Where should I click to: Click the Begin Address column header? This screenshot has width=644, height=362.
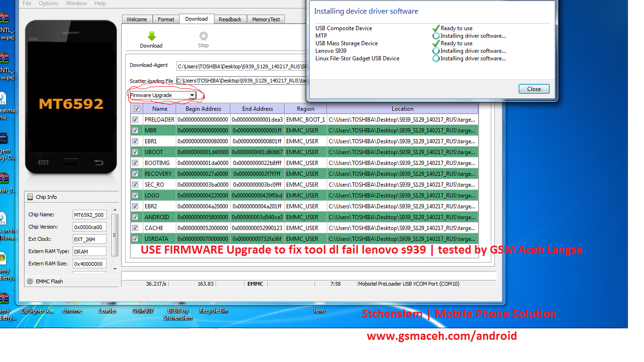(203, 109)
